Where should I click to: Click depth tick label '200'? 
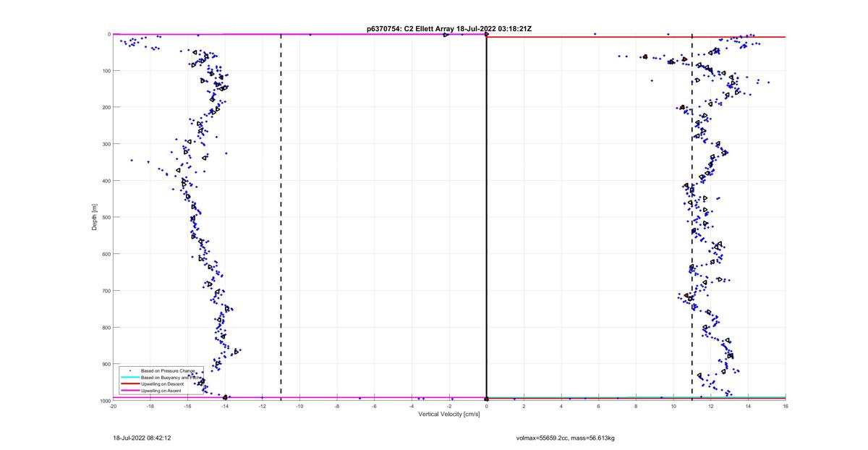point(106,107)
